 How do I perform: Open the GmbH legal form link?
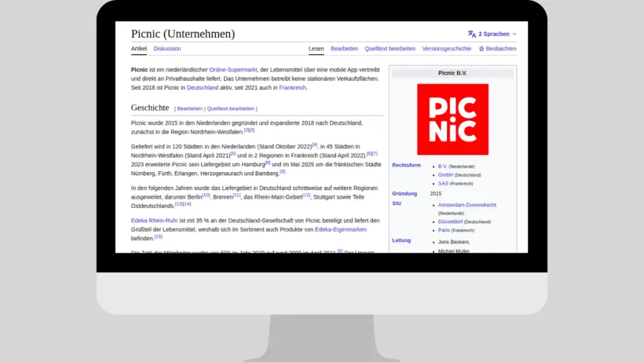445,175
